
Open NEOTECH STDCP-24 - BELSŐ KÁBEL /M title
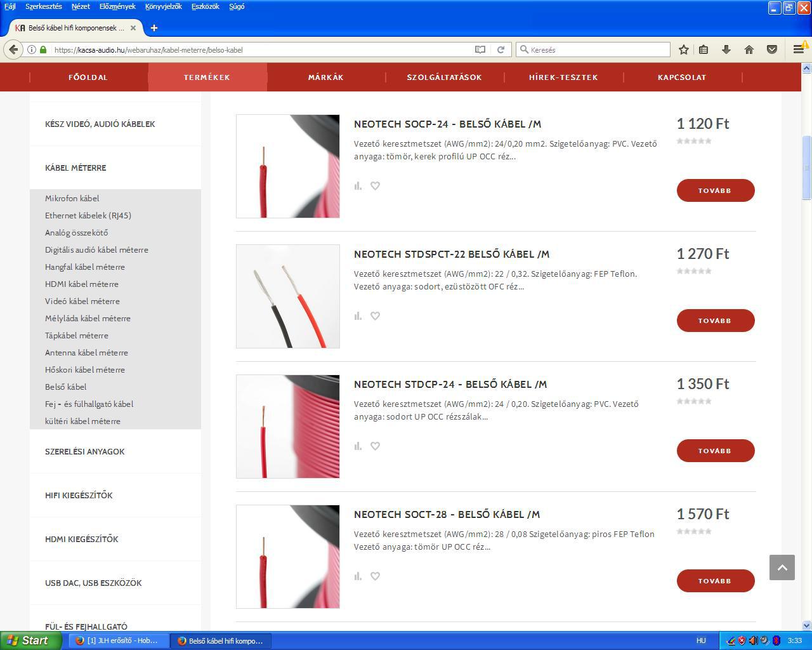click(450, 384)
